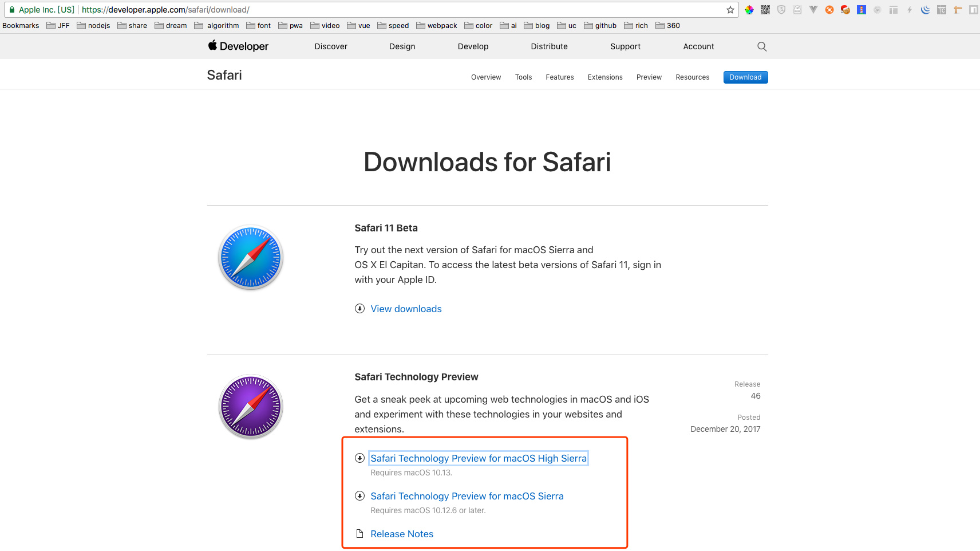Switch to the Preview tab
The width and height of the screenshot is (980, 551).
649,77
